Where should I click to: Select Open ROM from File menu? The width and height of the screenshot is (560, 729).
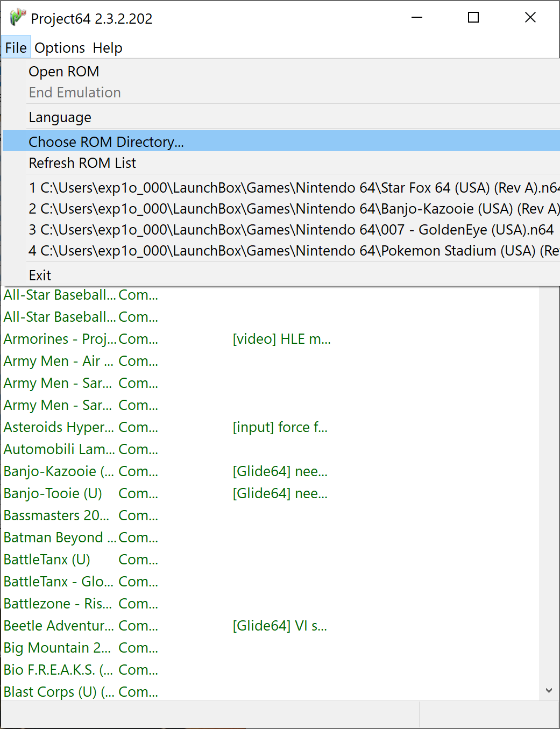(x=281, y=72)
